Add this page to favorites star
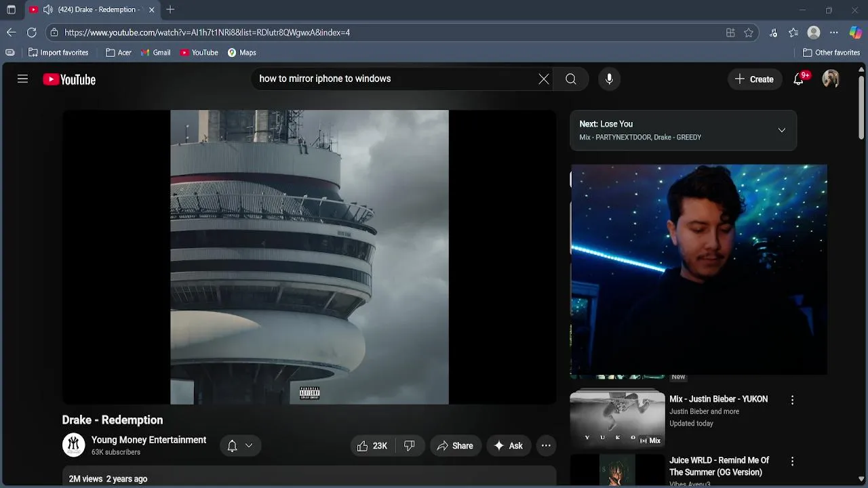The height and width of the screenshot is (488, 868). point(749,33)
